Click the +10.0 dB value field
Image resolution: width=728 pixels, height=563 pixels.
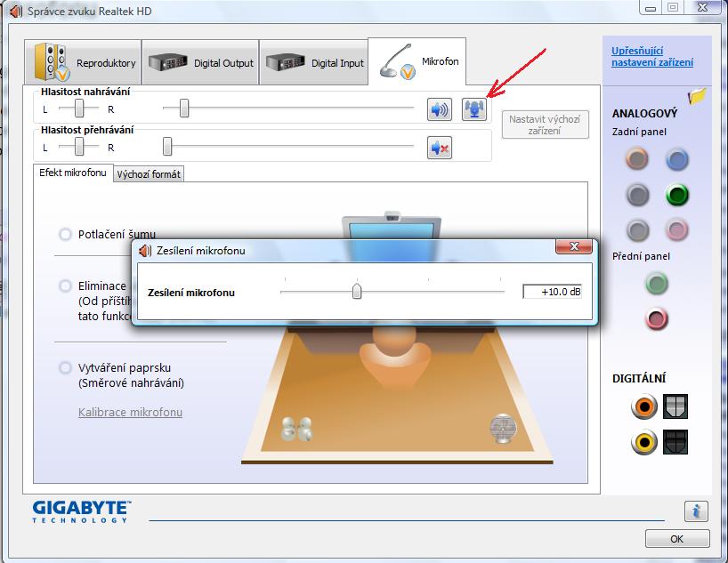pos(552,292)
